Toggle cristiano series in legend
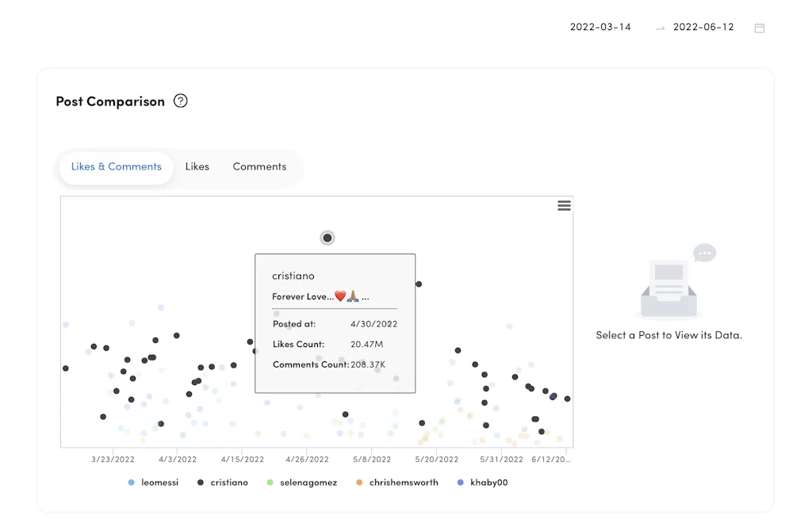812x530 pixels. [x=229, y=482]
